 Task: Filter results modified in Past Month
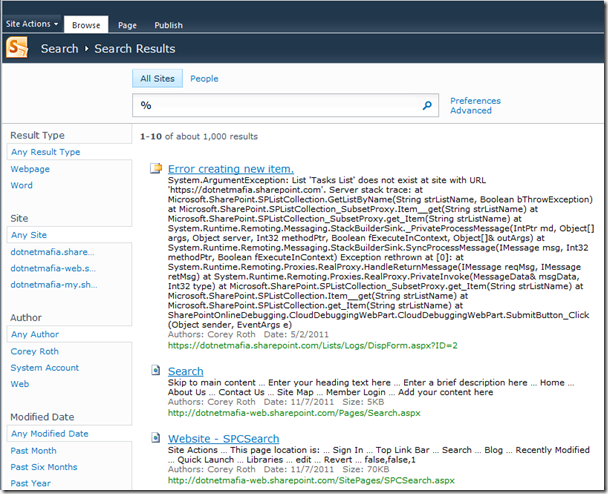[33, 451]
